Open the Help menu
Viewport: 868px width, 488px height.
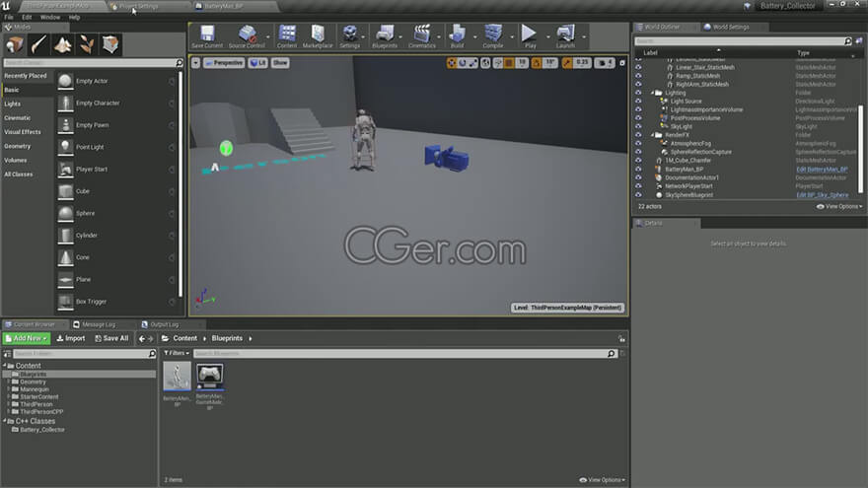point(74,17)
